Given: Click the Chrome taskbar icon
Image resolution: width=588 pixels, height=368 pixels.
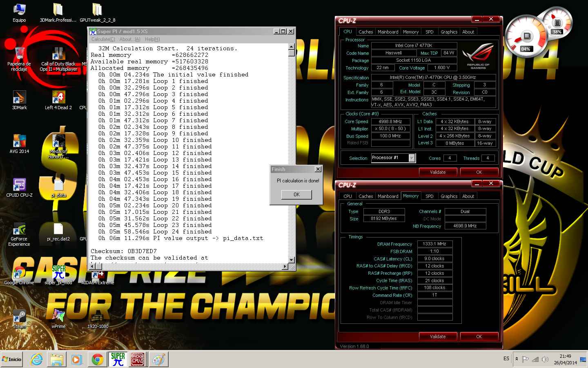Looking at the screenshot, I should pyautogui.click(x=97, y=359).
